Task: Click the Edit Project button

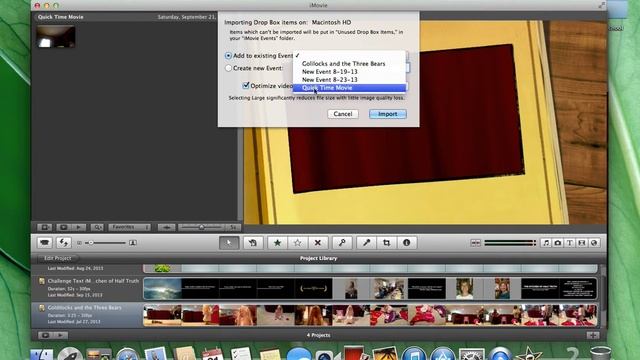Action: [x=57, y=258]
